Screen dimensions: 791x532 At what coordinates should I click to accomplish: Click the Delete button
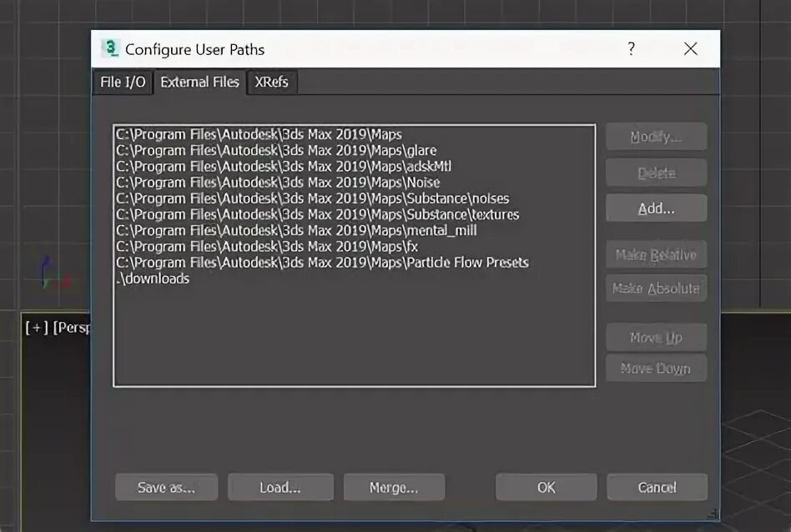(x=656, y=173)
